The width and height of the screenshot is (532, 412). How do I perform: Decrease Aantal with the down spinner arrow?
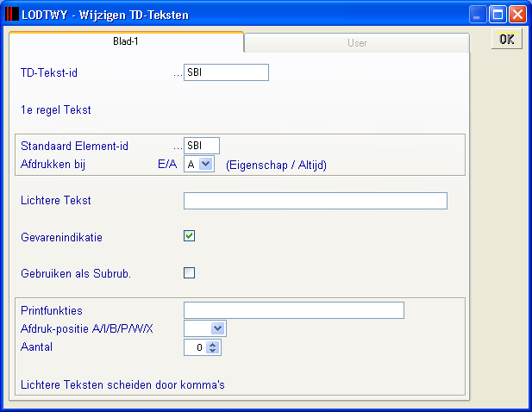click(213, 351)
